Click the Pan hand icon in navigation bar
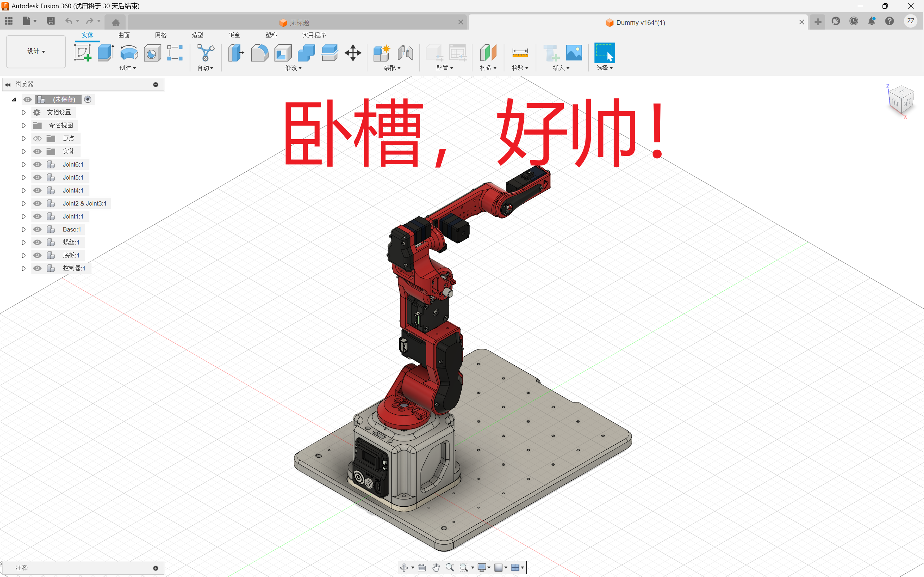 pos(436,568)
